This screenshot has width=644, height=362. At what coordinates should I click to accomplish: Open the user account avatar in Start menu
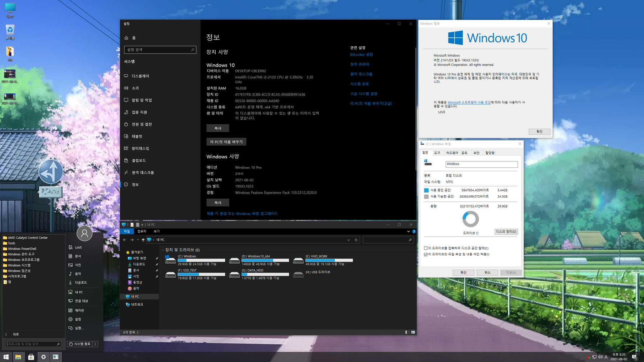pyautogui.click(x=84, y=233)
